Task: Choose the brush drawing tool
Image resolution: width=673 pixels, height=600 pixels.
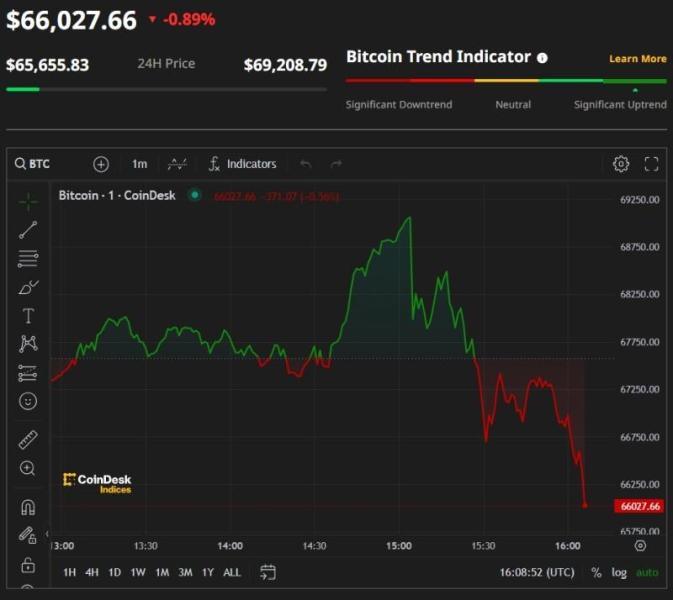Action: pos(28,287)
